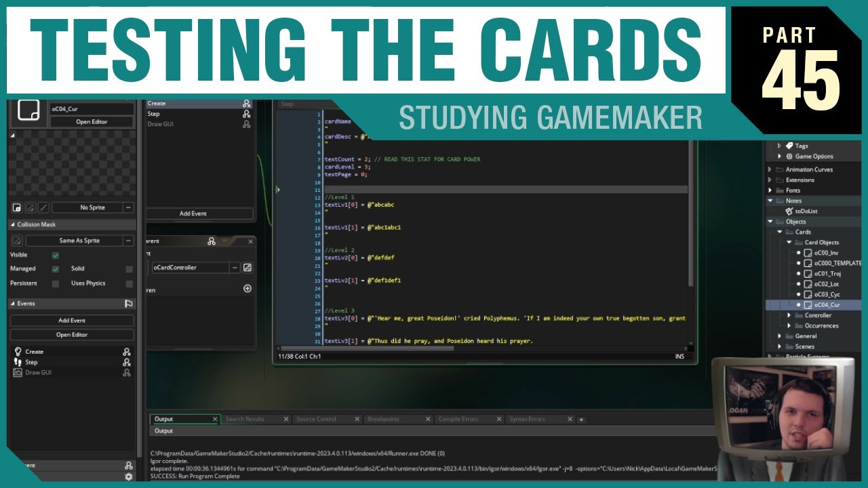Viewport: 868px width, 488px height.
Task: Click the parent icon in Parent window header
Action: click(x=212, y=241)
